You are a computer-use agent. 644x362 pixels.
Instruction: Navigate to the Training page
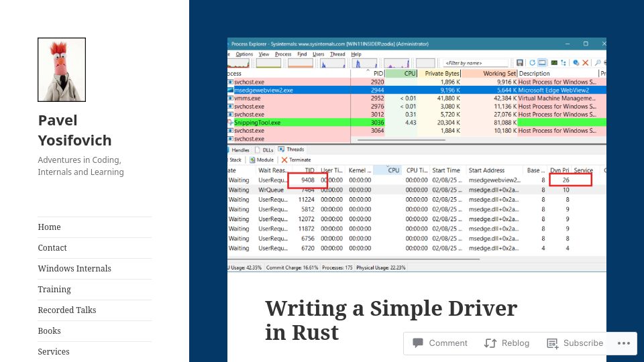tap(54, 290)
